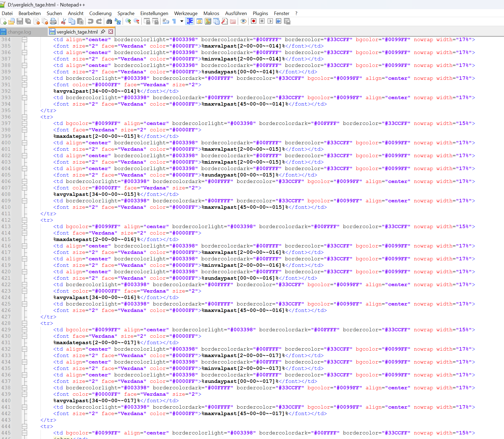The width and height of the screenshot is (504, 439).
Task: Open the Function List icon
Action: 225,21
